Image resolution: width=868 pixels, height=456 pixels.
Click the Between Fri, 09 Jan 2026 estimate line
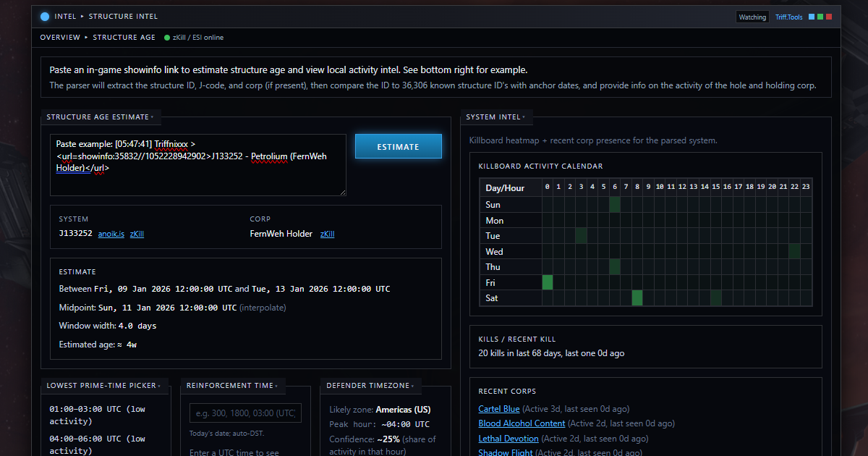click(x=224, y=289)
